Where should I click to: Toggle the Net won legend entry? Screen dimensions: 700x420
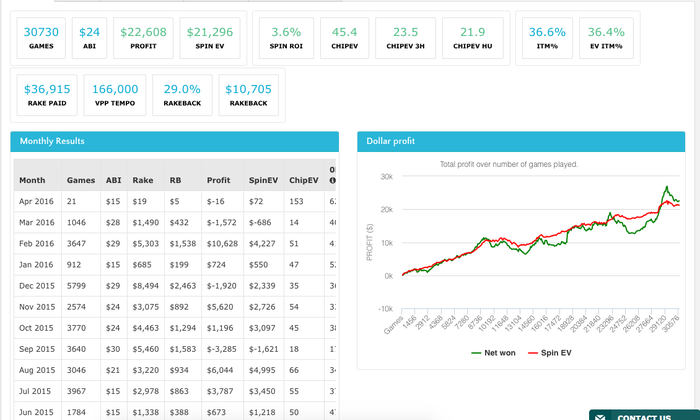(x=493, y=353)
